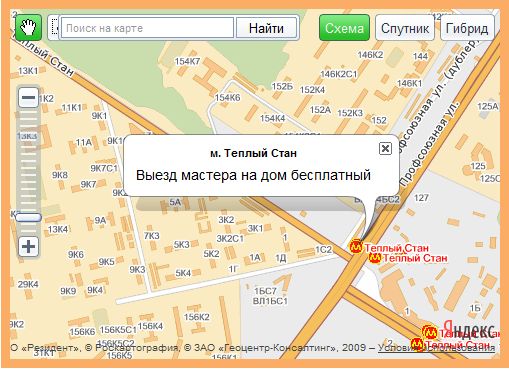Click house label 1Д
The image size is (509, 369).
(x=281, y=258)
